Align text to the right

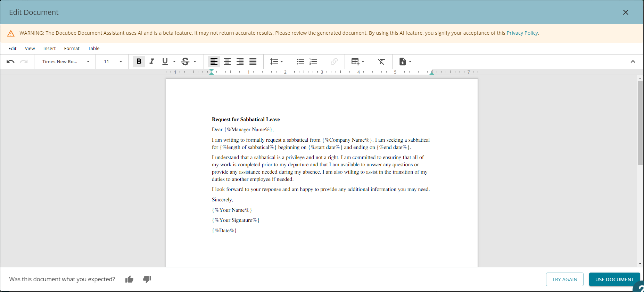pyautogui.click(x=240, y=61)
